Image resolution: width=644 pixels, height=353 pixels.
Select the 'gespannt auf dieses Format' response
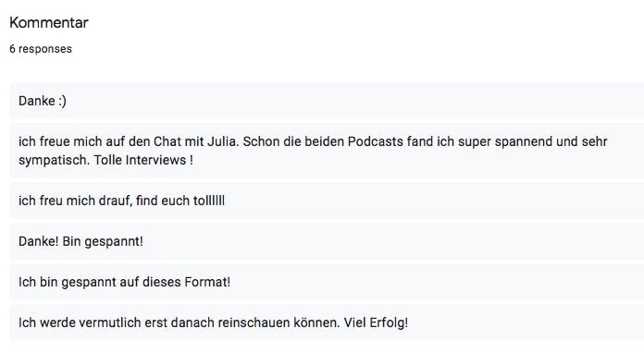327,282
